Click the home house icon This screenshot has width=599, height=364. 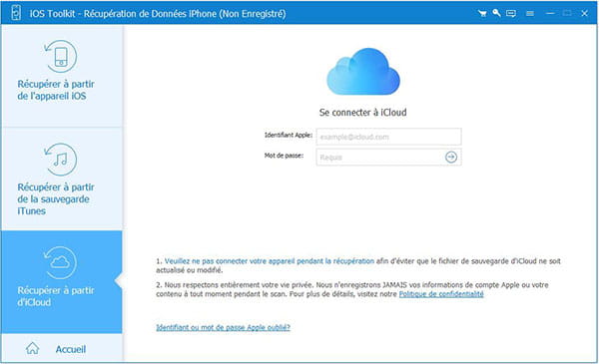33,348
